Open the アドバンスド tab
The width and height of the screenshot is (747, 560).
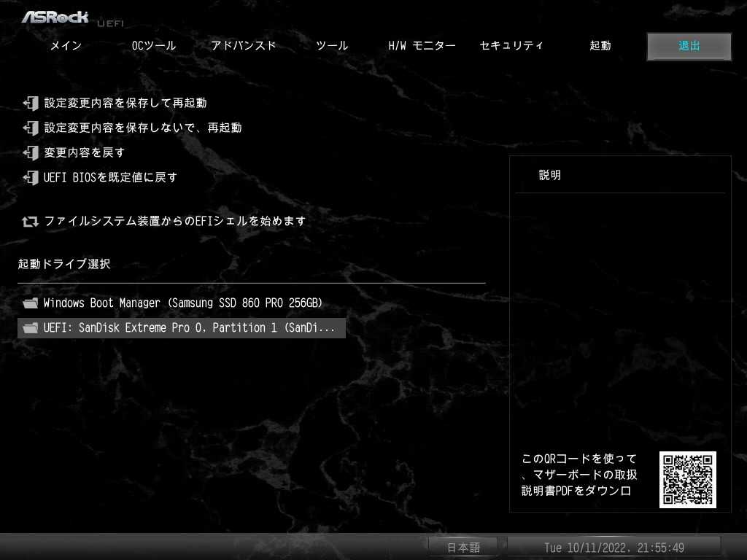244,46
